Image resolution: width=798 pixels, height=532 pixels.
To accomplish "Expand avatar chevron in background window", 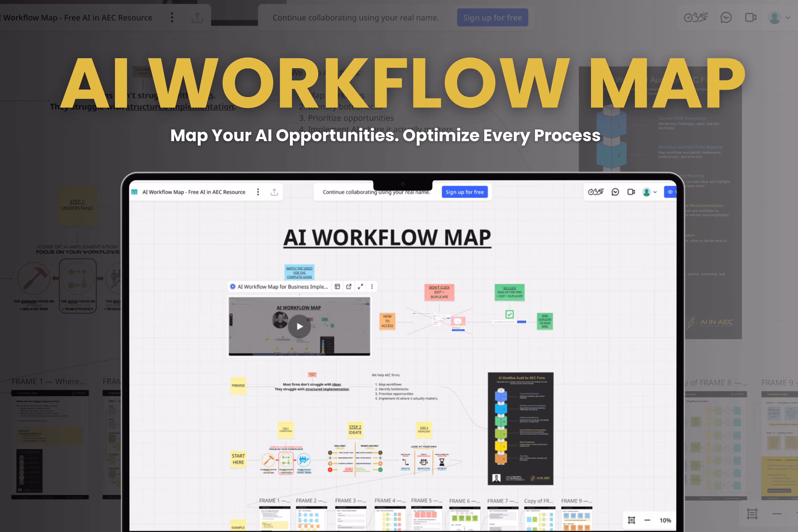I will (x=788, y=18).
